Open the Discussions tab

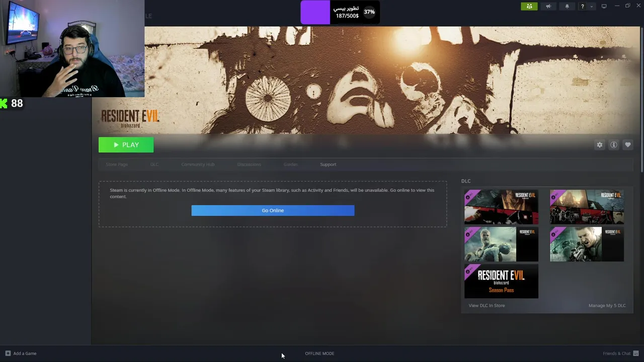[x=249, y=164]
